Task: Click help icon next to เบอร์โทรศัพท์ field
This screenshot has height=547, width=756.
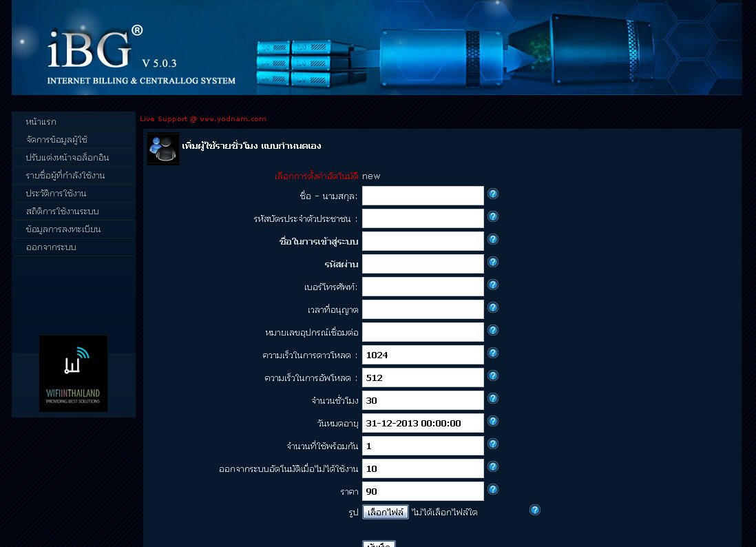Action: (493, 285)
